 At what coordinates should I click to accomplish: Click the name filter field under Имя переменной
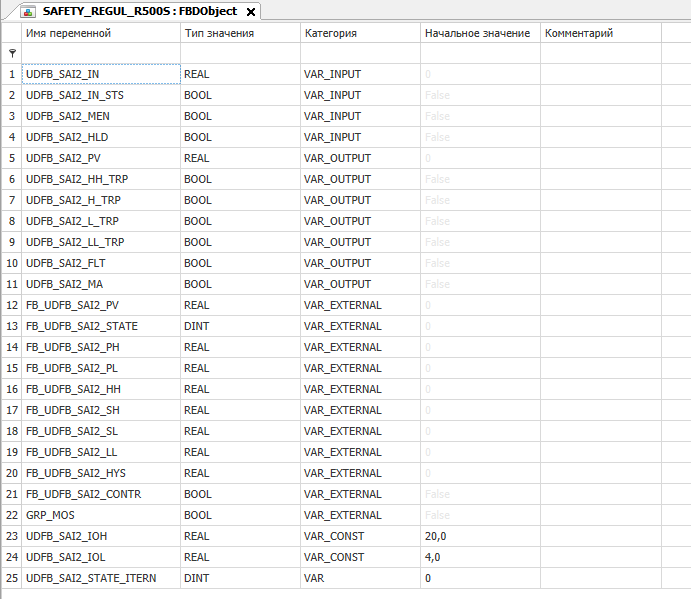[100, 53]
